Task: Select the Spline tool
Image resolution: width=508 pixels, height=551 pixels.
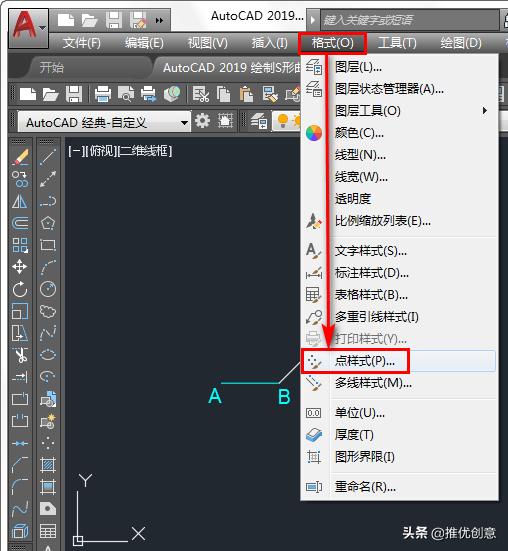Action: pos(48,333)
